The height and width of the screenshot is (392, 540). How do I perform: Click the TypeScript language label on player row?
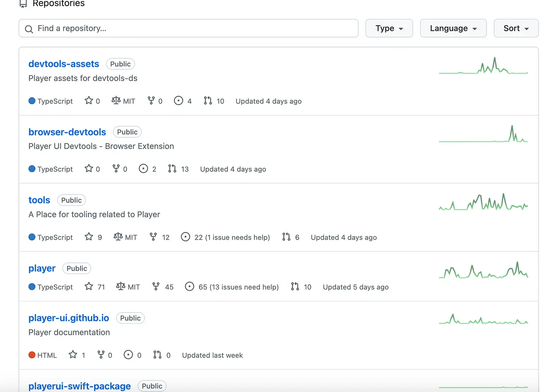(x=55, y=287)
